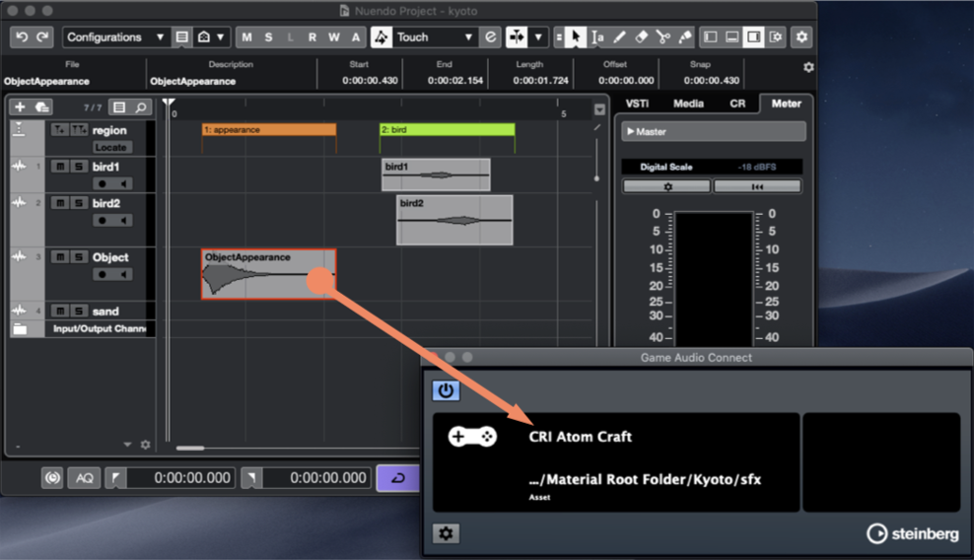Click the vertical zoom slider handle
Image resolution: width=974 pixels, height=560 pixels.
(x=596, y=178)
